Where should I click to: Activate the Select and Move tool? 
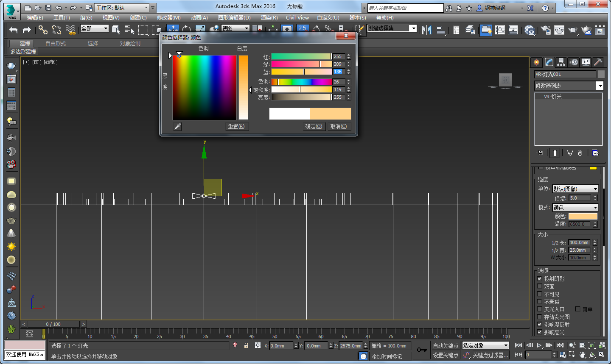(x=173, y=28)
